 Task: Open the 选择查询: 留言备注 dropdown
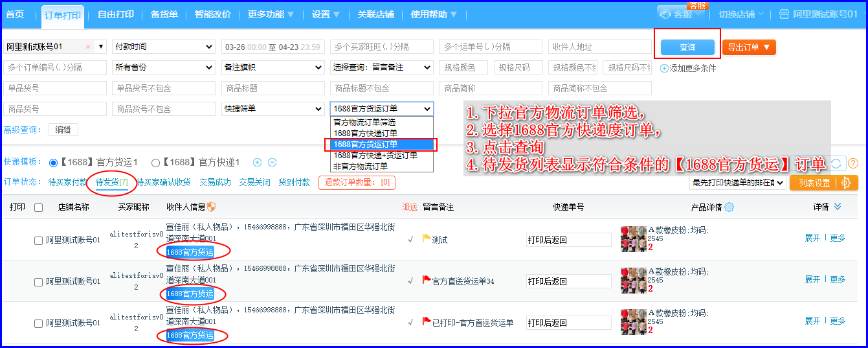382,67
